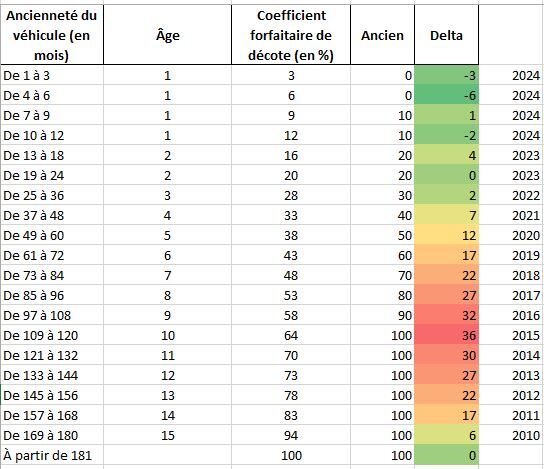The image size is (544, 469).
Task: Click coefficient value 100 in last row
Action: tap(291, 455)
